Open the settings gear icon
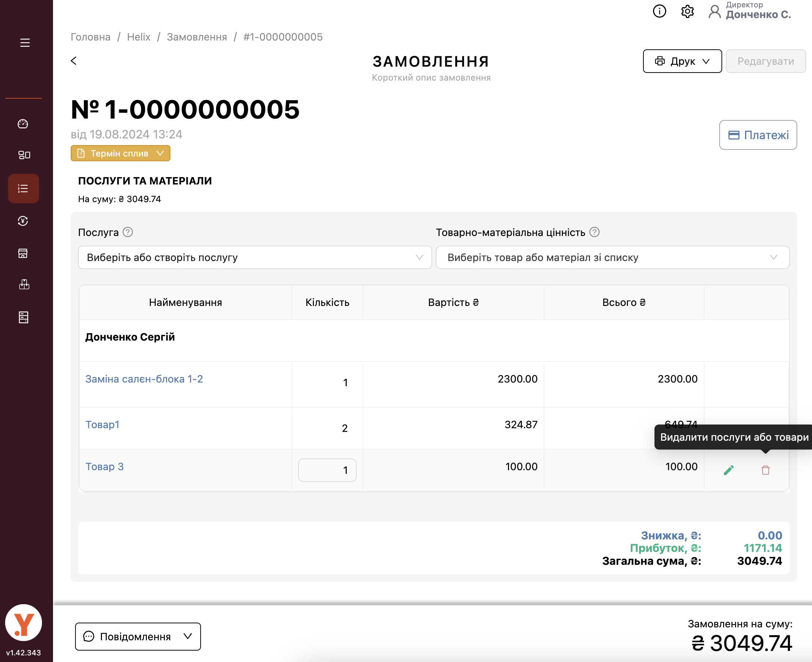Viewport: 812px width, 662px height. 687,11
